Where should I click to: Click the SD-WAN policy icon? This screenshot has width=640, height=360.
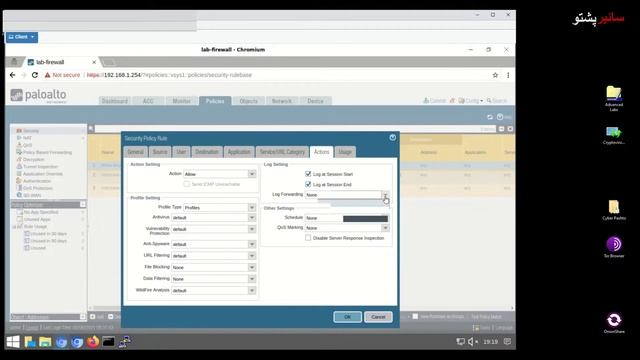(x=19, y=195)
